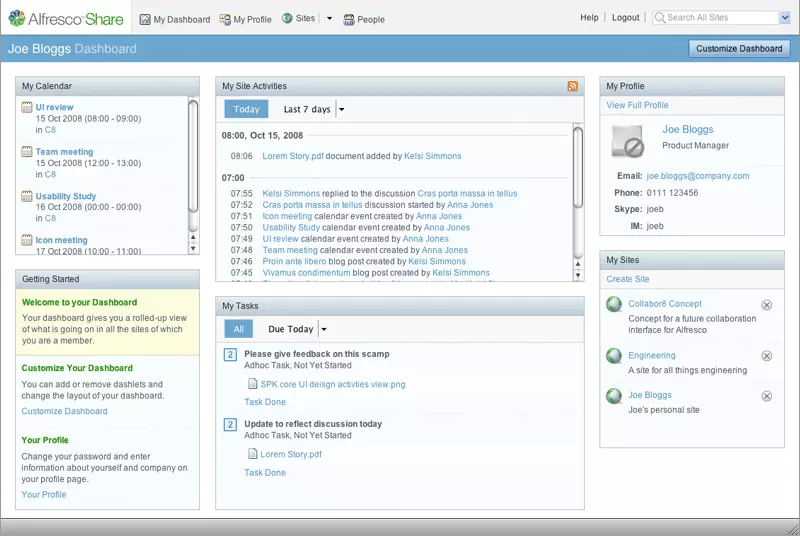800x536 pixels.
Task: Click the search magnifier icon
Action: pos(660,18)
